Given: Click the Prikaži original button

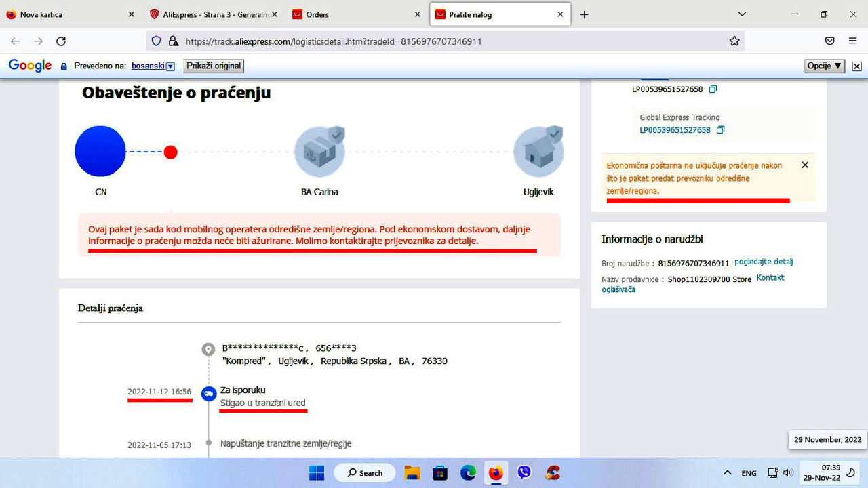Looking at the screenshot, I should [214, 66].
